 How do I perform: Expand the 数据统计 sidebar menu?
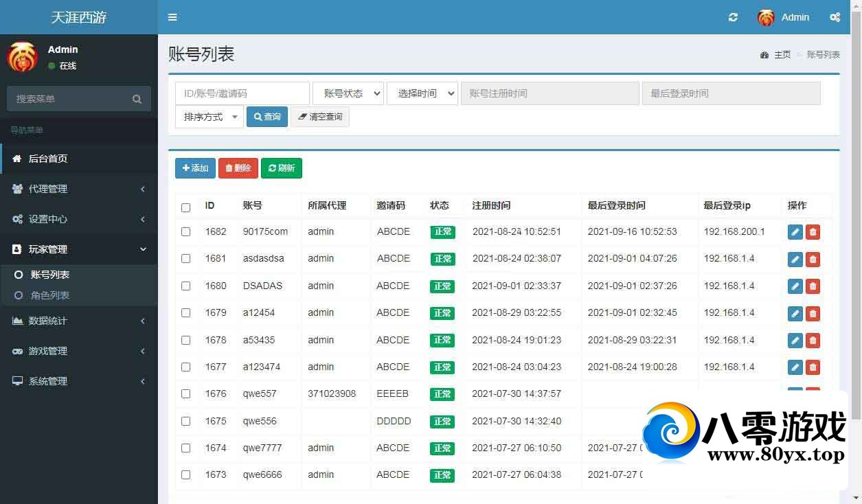click(x=79, y=321)
